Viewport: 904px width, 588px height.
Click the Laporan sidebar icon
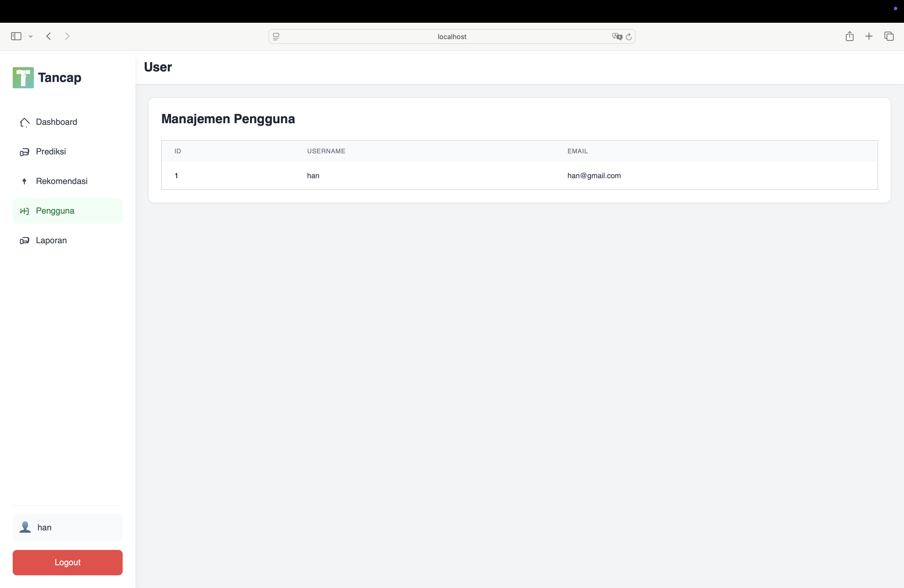(24, 240)
